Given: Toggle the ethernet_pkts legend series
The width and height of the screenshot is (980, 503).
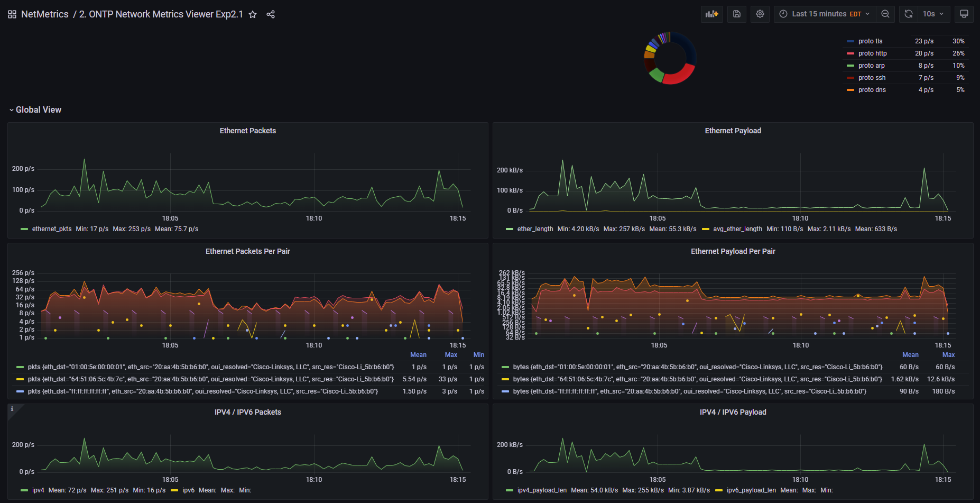Looking at the screenshot, I should pos(52,229).
